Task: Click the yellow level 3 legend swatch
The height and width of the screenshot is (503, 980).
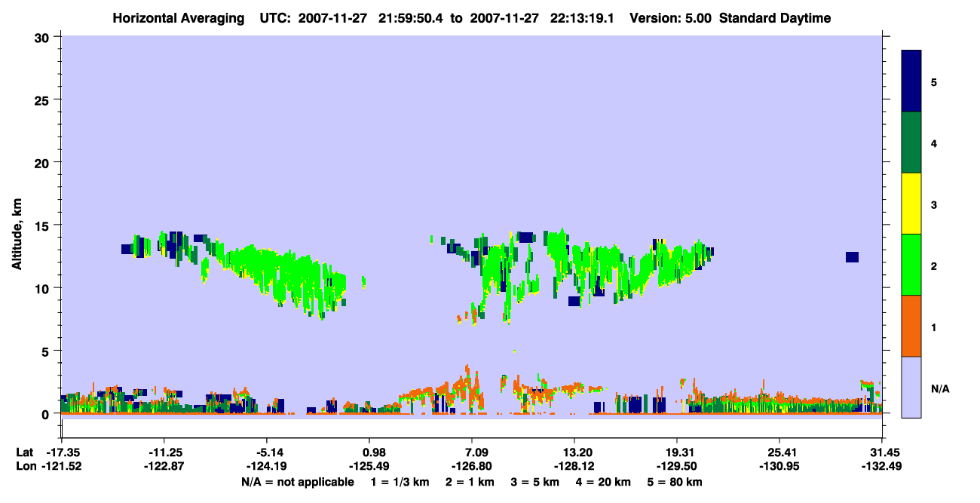Action: [x=911, y=204]
